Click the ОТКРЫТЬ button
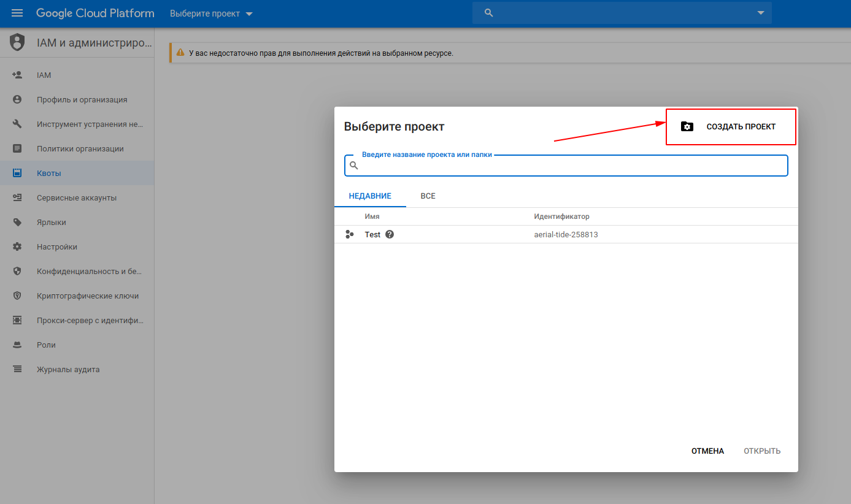 [x=762, y=451]
